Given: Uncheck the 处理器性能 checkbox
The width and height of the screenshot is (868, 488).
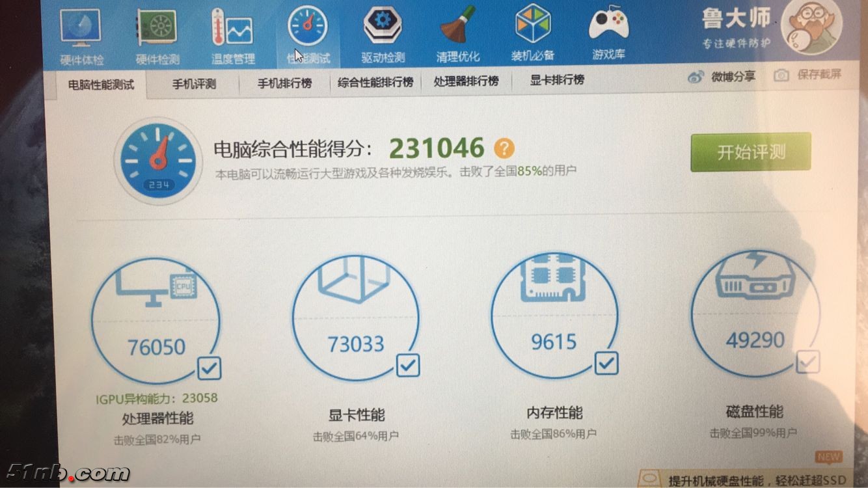Looking at the screenshot, I should 209,368.
